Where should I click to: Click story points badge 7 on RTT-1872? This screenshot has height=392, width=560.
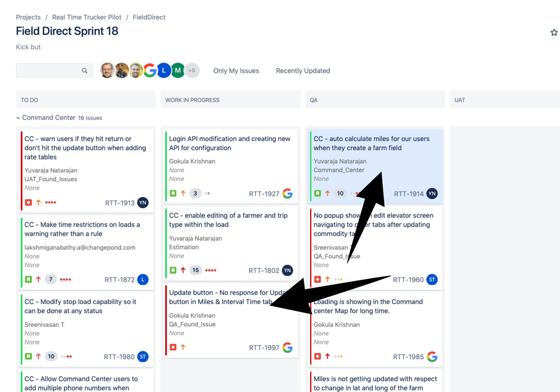50,279
